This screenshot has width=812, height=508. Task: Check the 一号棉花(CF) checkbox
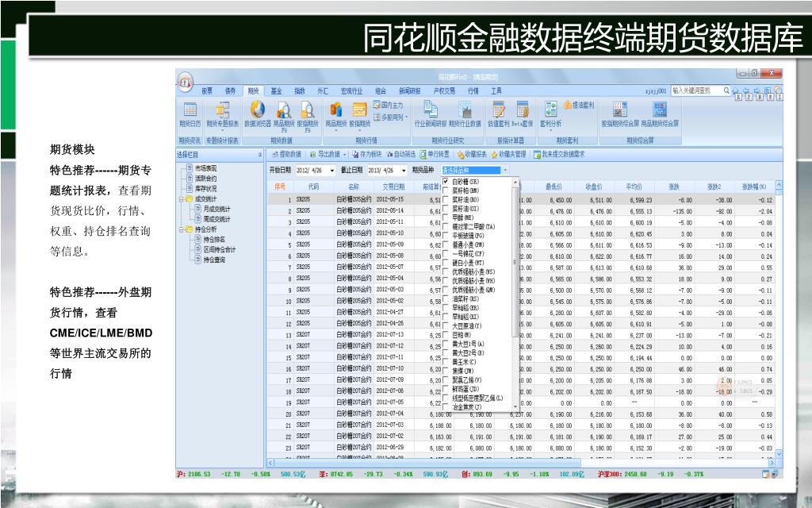(x=446, y=254)
